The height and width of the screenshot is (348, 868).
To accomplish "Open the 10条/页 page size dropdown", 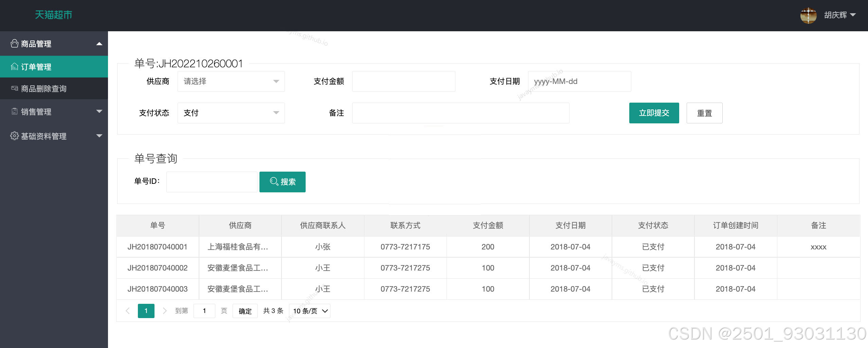I will click(x=309, y=311).
